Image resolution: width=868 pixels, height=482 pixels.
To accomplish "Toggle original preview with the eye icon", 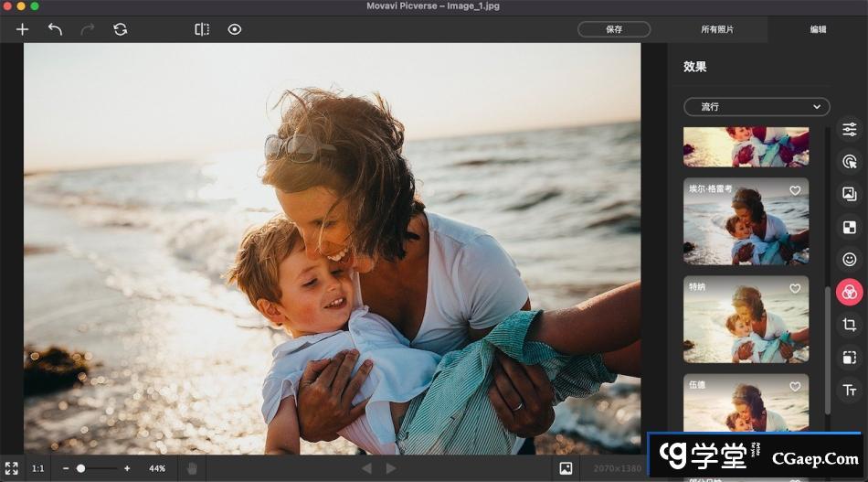I will click(x=235, y=29).
